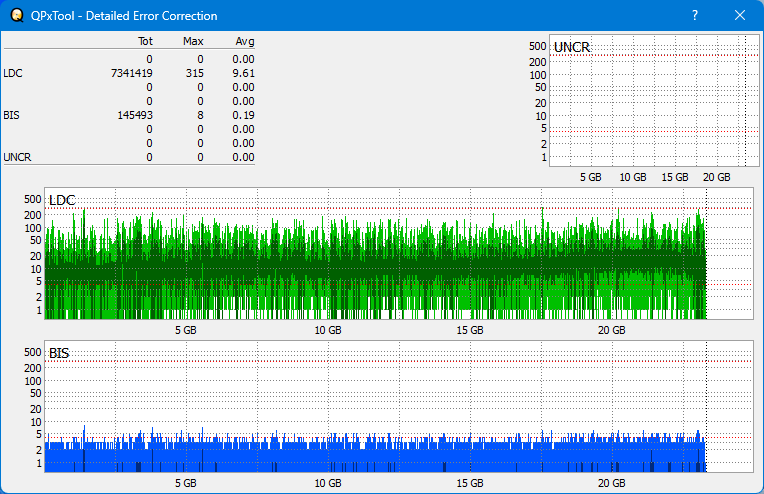Click the UNCR row label in table
This screenshot has width=764, height=494.
pos(16,157)
